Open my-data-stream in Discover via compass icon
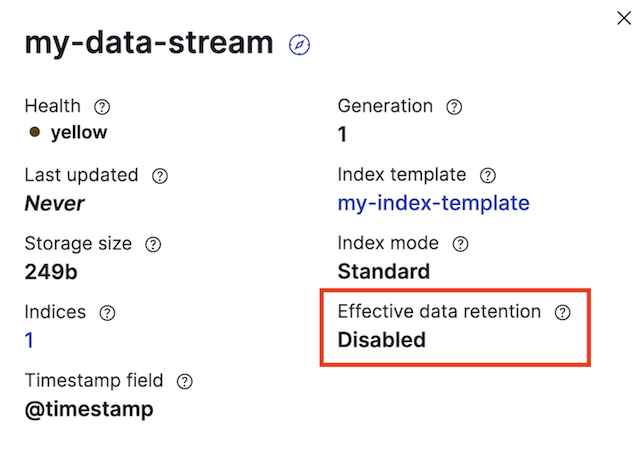This screenshot has width=640, height=450. 300,45
